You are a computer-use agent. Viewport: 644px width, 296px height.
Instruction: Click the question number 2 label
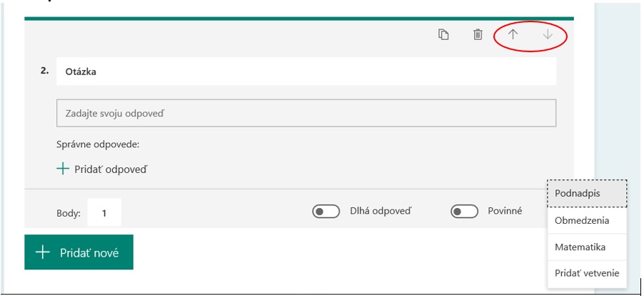[44, 71]
